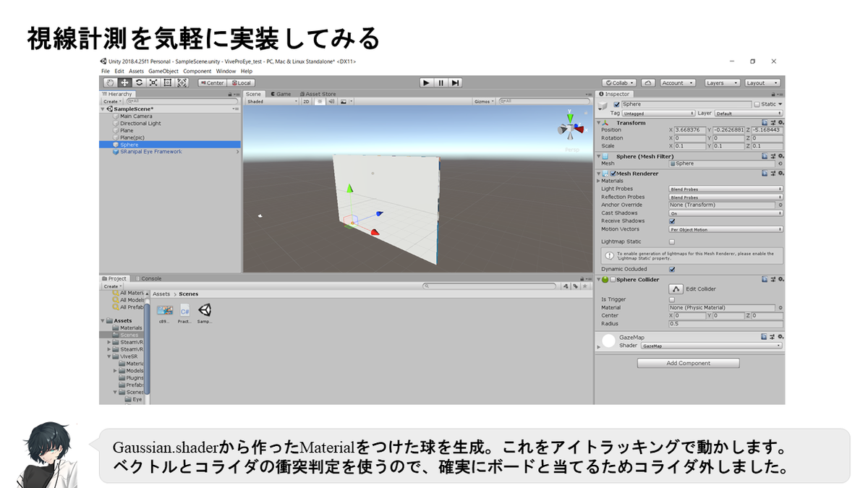This screenshot has height=488, width=868.
Task: Toggle scene lighting icon in Scene view
Action: (319, 101)
